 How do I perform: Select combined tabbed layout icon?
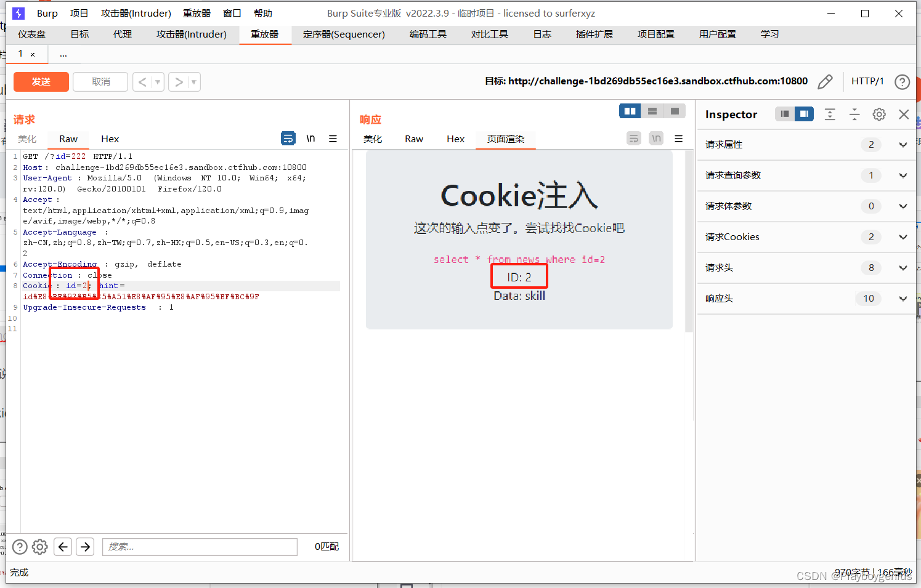(675, 111)
